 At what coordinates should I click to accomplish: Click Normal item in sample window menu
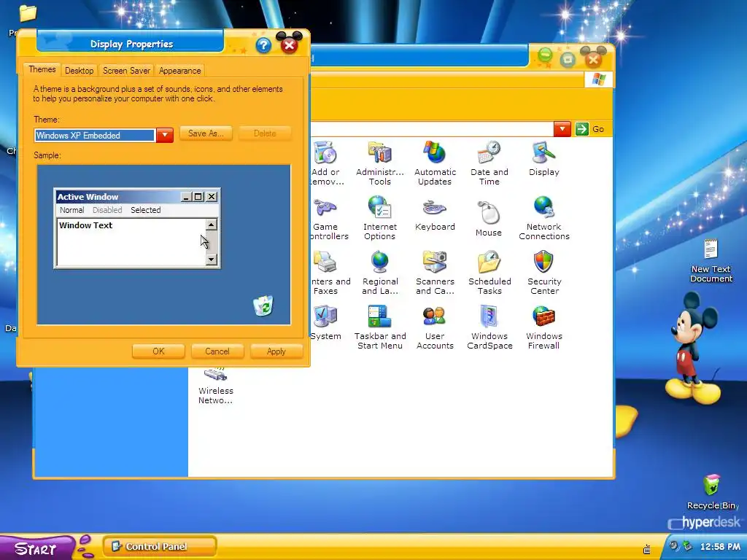[x=72, y=210]
